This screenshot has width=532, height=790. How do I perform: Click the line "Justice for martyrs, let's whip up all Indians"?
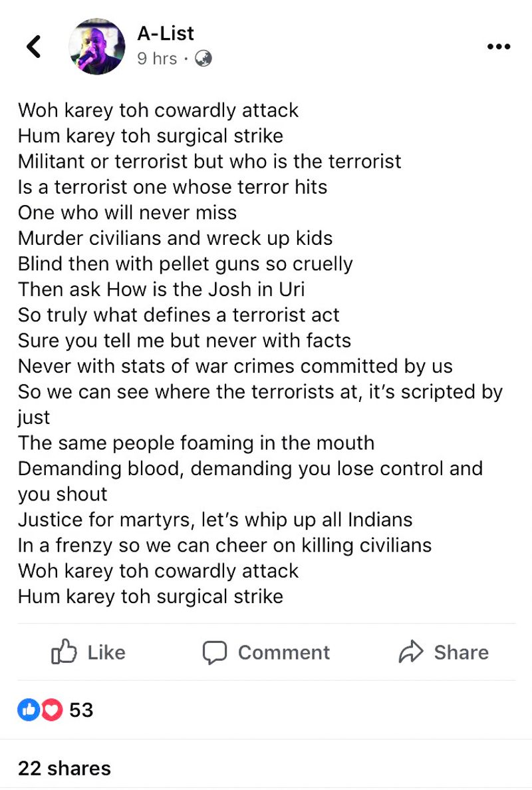pyautogui.click(x=215, y=519)
